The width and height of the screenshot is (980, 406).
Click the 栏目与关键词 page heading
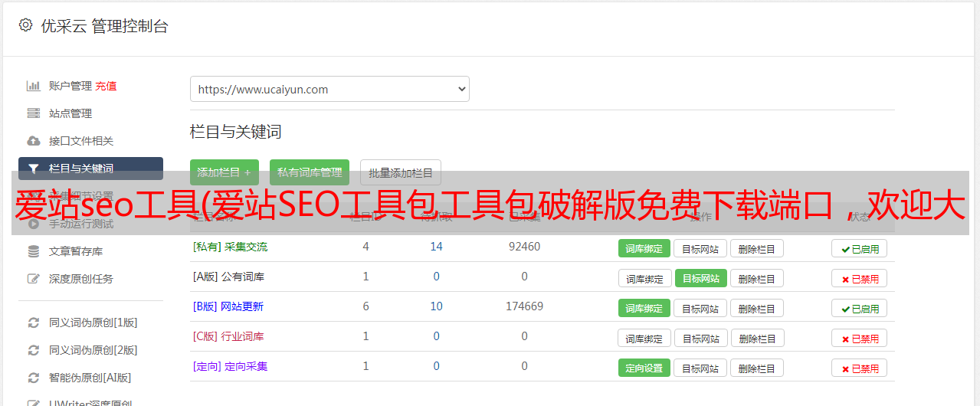click(235, 132)
